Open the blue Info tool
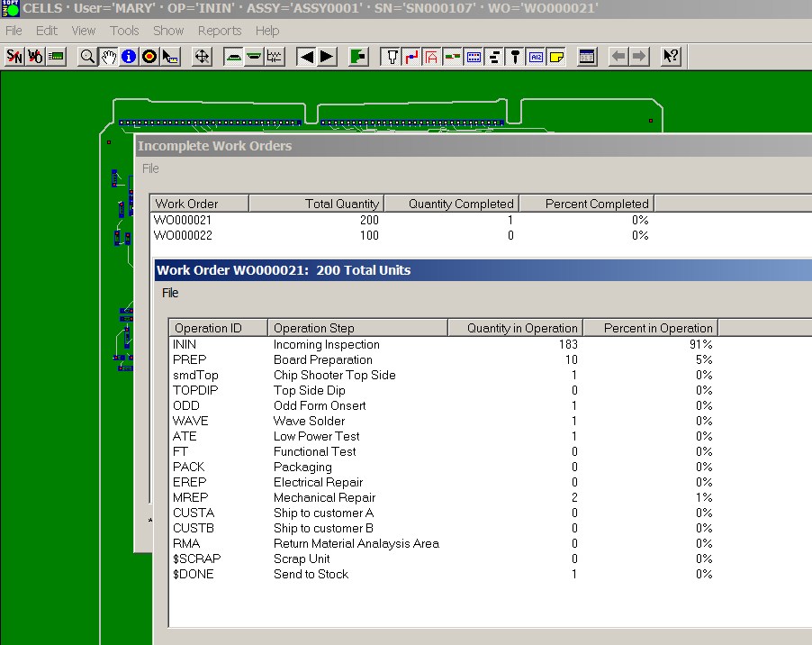 130,56
